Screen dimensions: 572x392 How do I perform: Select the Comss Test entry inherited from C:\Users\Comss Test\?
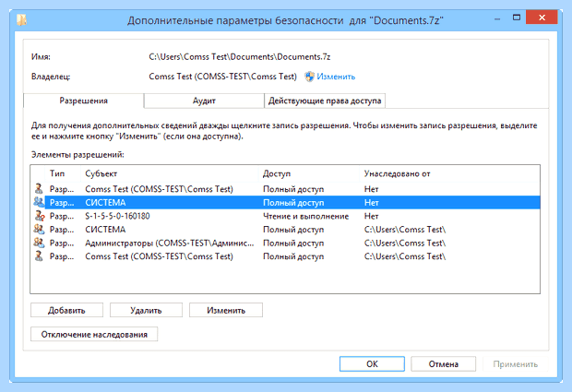[285, 256]
